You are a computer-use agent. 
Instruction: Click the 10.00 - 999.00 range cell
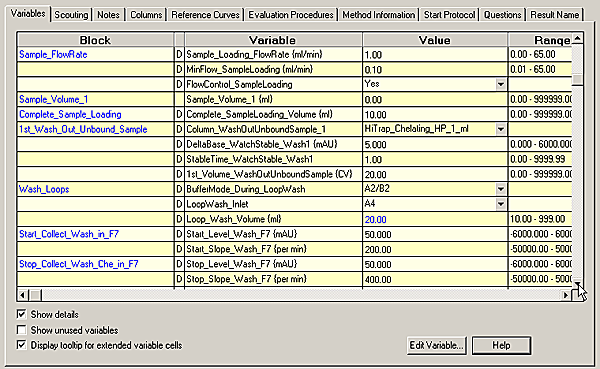[x=540, y=219]
